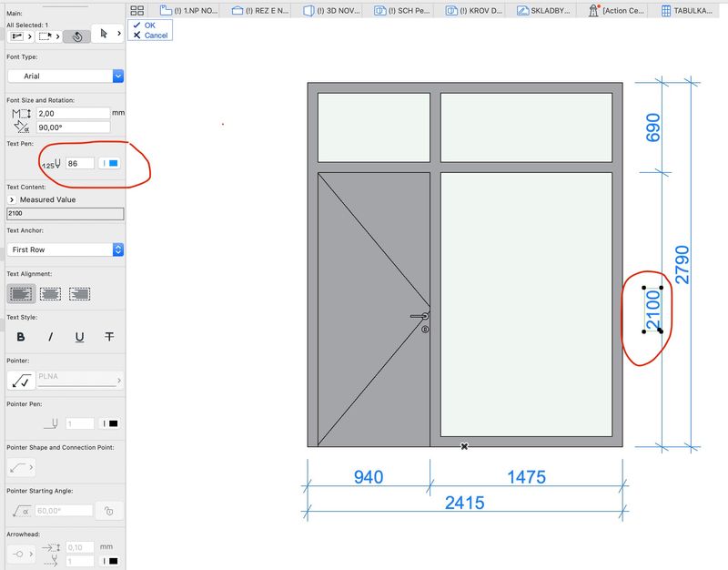The width and height of the screenshot is (728, 570).
Task: Open the blue text pen color swatch
Action: pos(110,163)
